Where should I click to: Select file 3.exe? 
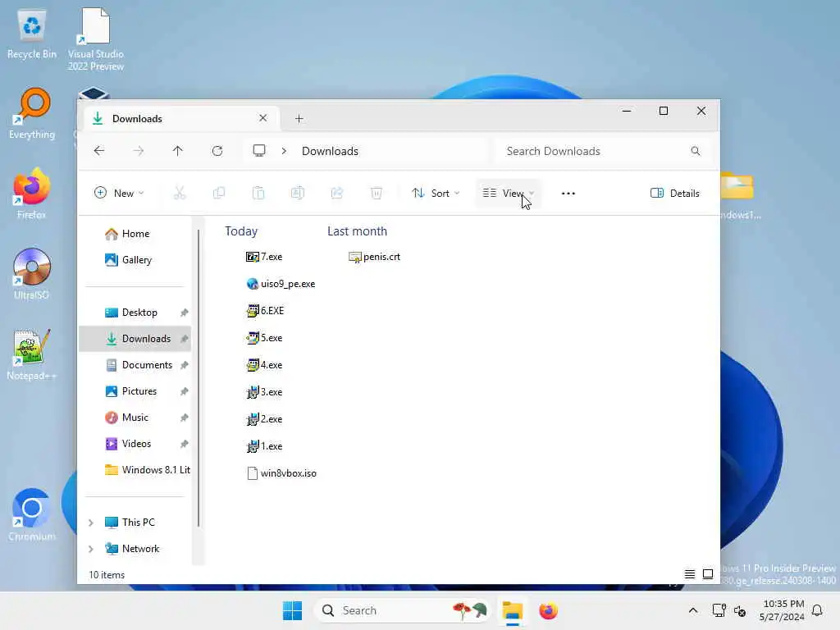[x=263, y=392]
